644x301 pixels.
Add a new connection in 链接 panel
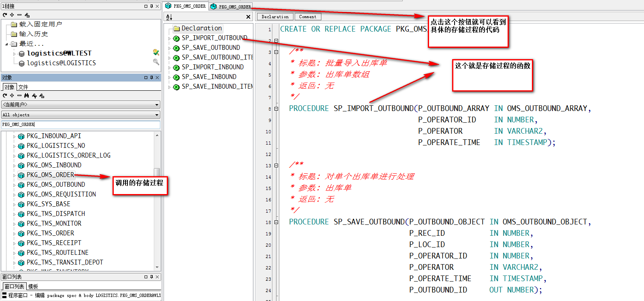click(x=12, y=15)
